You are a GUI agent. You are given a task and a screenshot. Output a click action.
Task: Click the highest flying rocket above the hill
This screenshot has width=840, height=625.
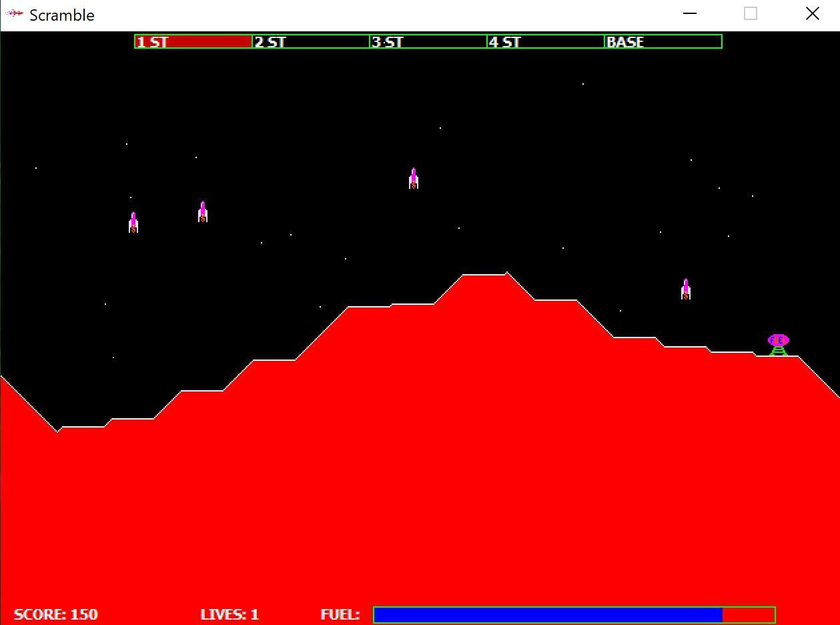(x=414, y=178)
